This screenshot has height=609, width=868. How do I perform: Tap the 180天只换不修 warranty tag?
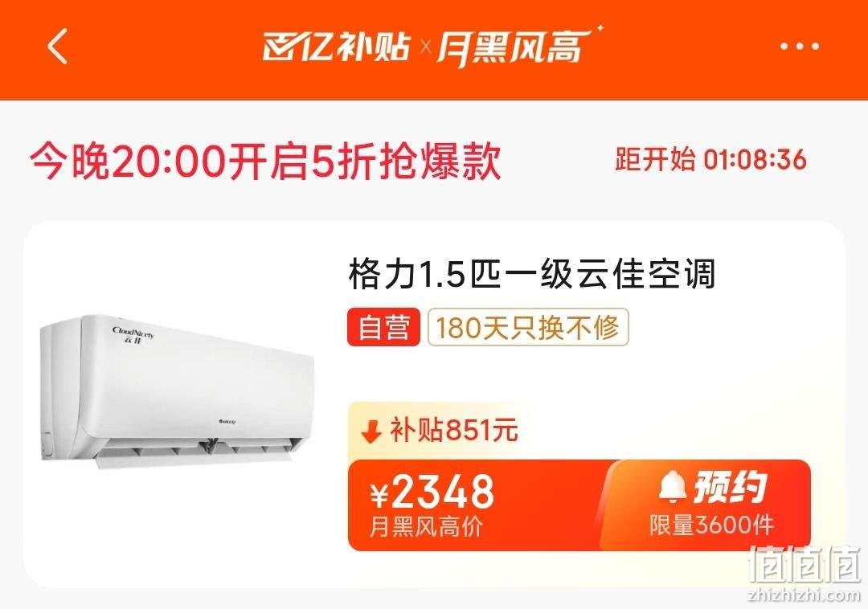[x=528, y=328]
